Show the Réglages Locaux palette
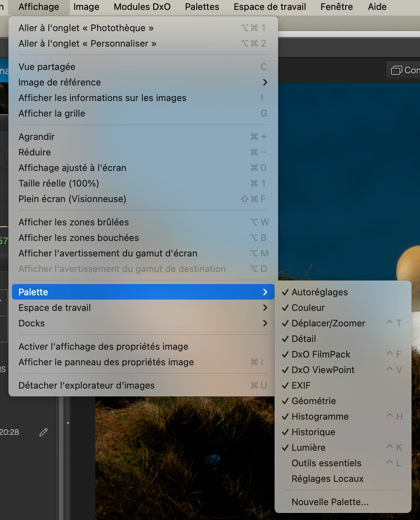Viewport: 420px width, 520px height. [327, 479]
